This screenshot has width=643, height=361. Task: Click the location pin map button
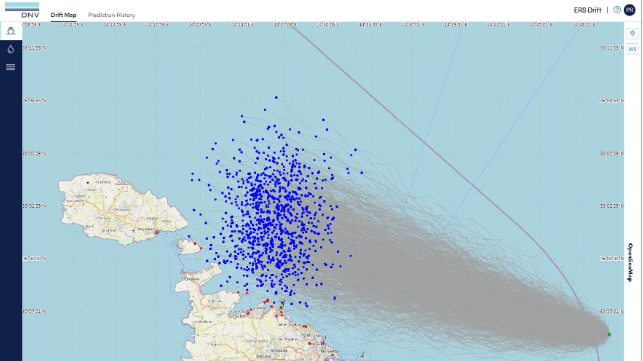pyautogui.click(x=632, y=34)
